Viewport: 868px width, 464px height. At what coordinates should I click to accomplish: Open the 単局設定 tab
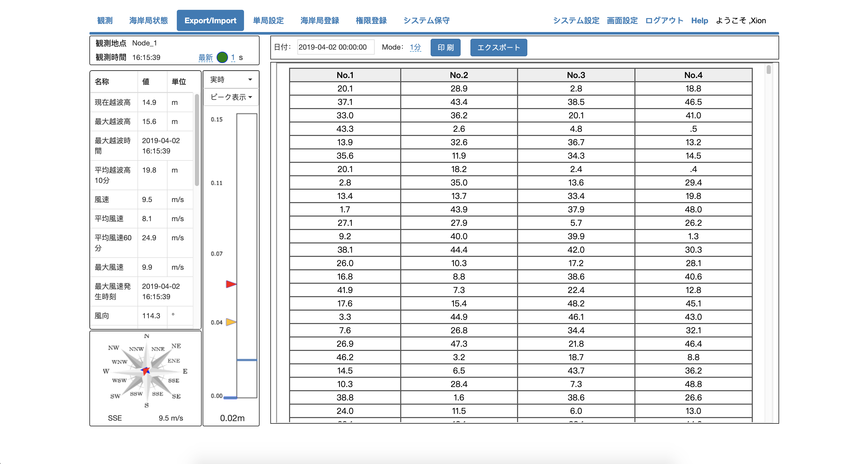(x=268, y=21)
